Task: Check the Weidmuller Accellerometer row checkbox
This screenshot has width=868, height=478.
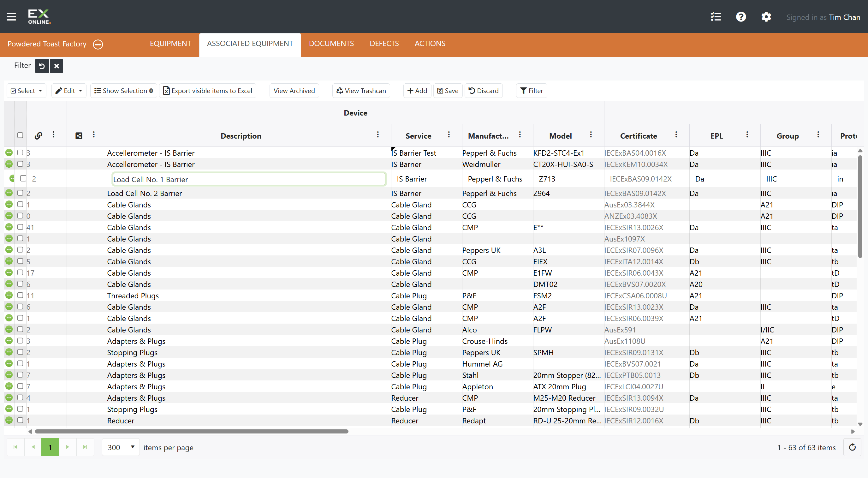Action: (x=20, y=164)
